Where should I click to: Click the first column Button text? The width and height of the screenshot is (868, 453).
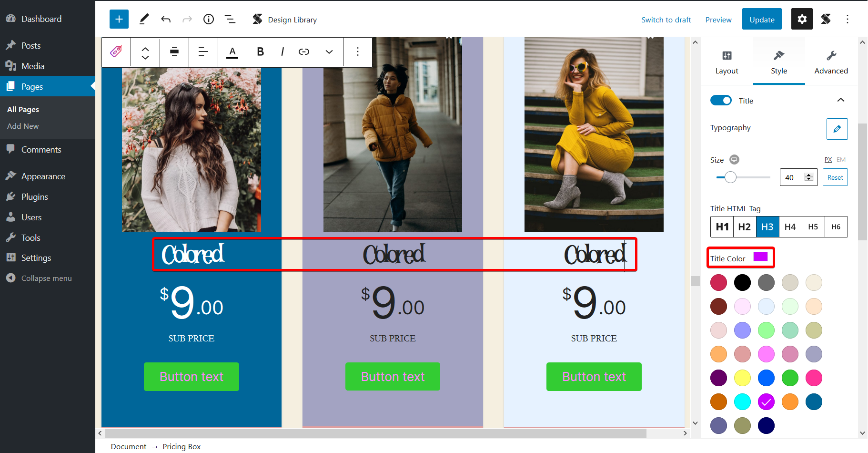(x=192, y=377)
